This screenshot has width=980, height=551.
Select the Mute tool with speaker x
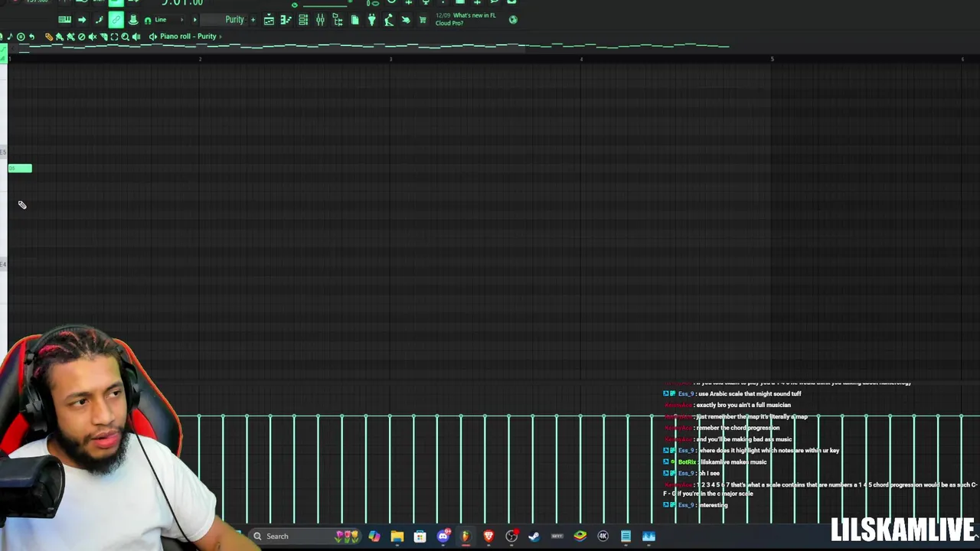93,37
